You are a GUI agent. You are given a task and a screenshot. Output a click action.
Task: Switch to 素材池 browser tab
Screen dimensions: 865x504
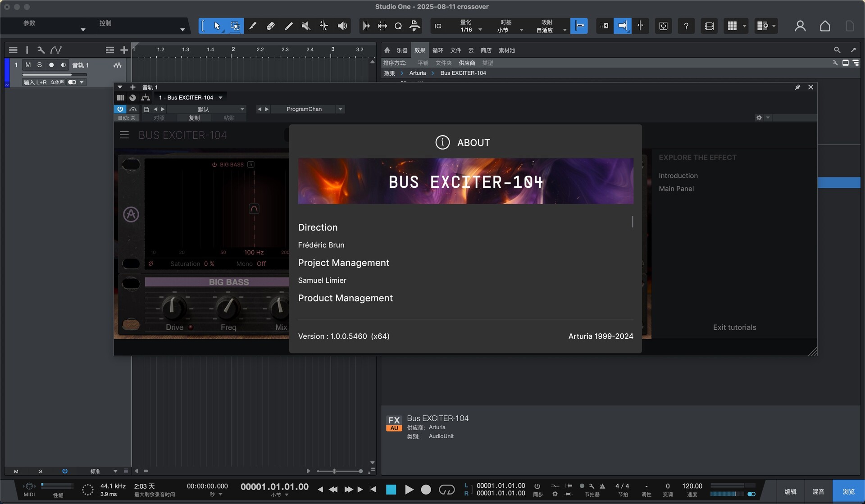[507, 50]
